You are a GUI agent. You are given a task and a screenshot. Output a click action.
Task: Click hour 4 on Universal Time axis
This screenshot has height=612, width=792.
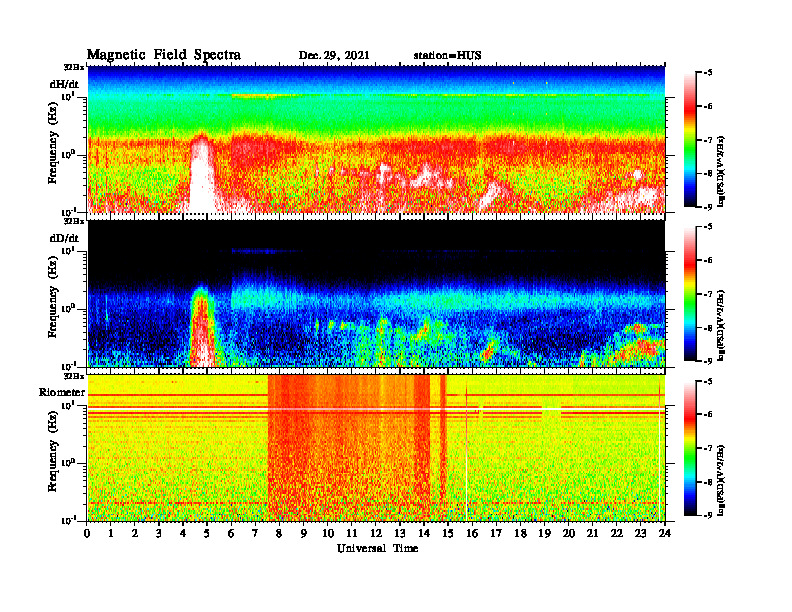click(183, 534)
